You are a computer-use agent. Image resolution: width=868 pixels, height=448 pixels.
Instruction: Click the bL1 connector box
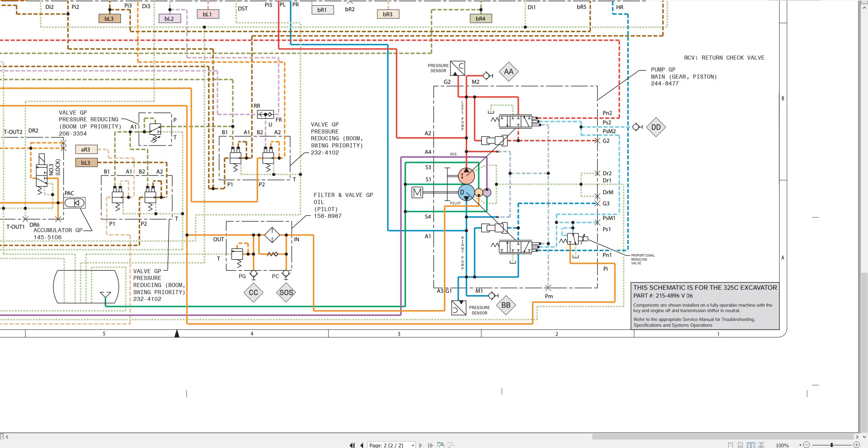tap(208, 14)
